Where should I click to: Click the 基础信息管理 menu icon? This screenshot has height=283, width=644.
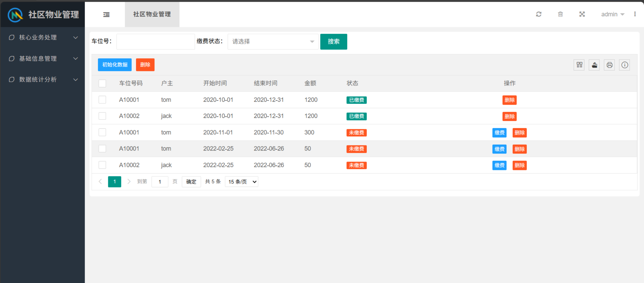click(x=12, y=59)
